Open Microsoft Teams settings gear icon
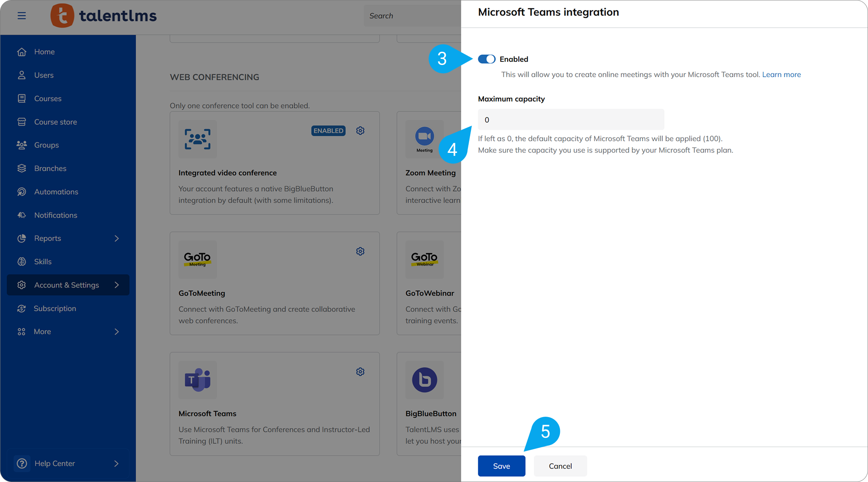The image size is (868, 482). pyautogui.click(x=360, y=372)
